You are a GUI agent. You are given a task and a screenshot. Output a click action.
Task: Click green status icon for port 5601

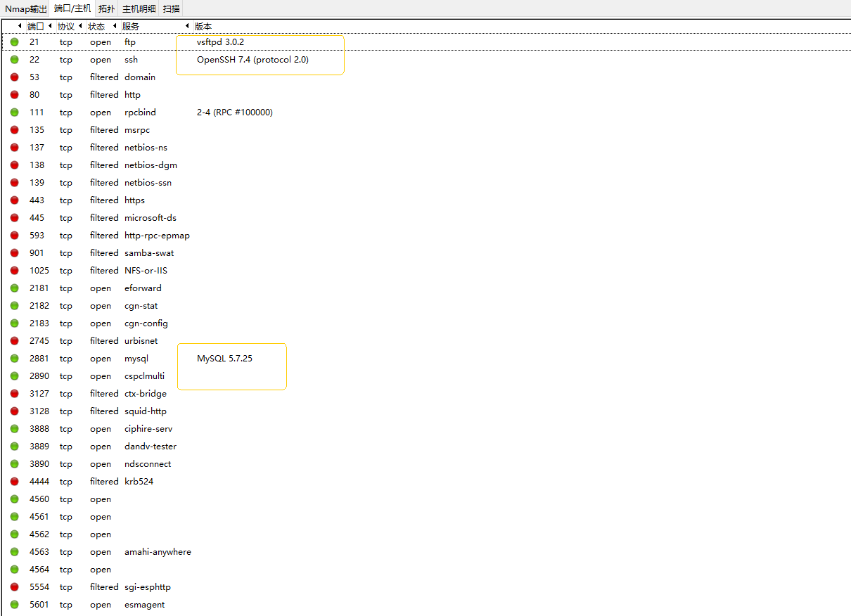click(x=15, y=605)
